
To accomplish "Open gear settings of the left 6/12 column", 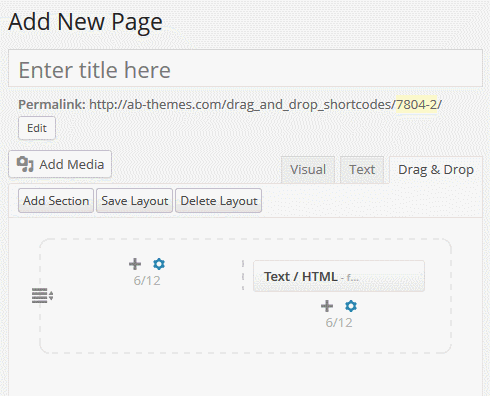I will point(159,264).
